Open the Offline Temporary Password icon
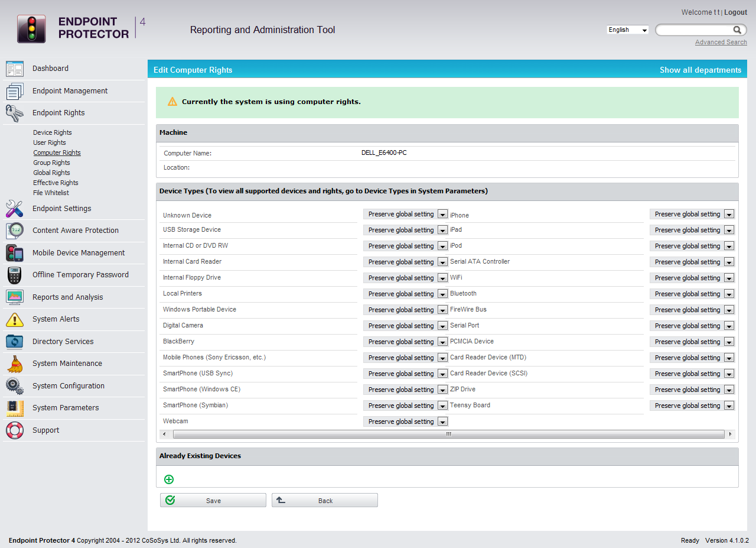 (15, 275)
